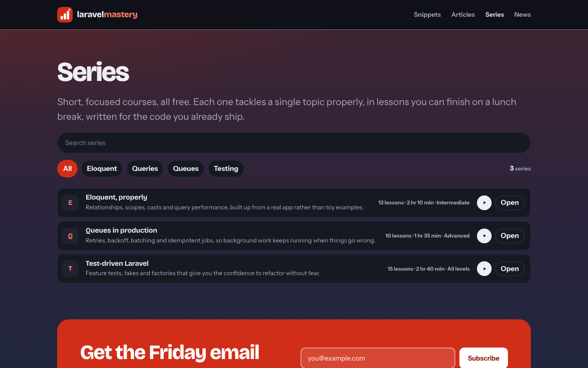Click the E badge icon for Eloquent series

70,203
